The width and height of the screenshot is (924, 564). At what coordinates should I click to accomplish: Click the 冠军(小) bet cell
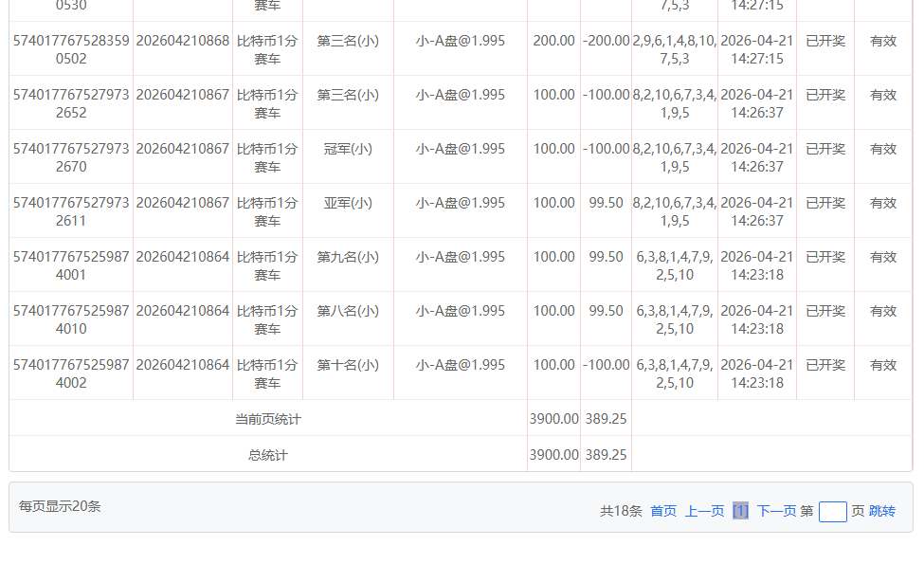click(x=348, y=149)
